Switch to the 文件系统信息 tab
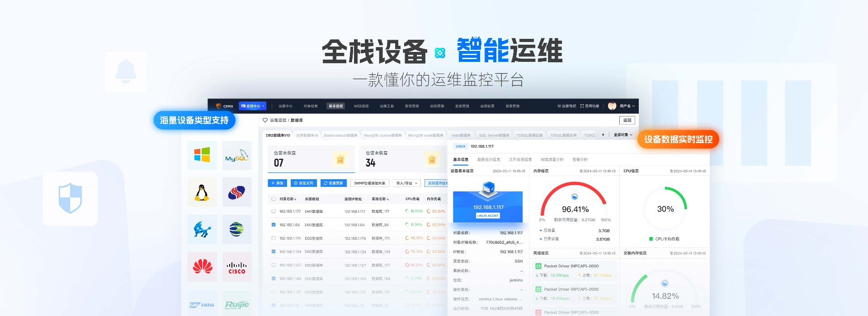 tap(520, 159)
